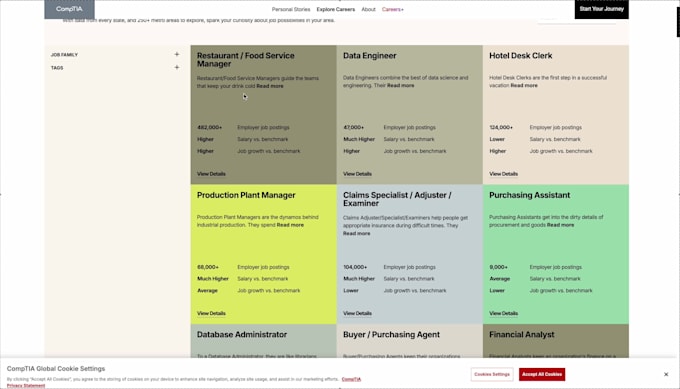Open the Financial Analyst card title
The image size is (680, 389).
click(522, 335)
